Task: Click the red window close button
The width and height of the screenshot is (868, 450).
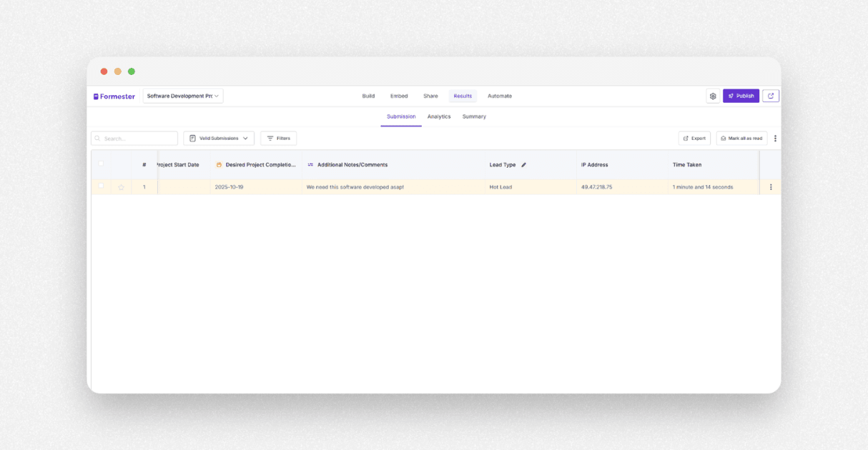Action: click(104, 71)
